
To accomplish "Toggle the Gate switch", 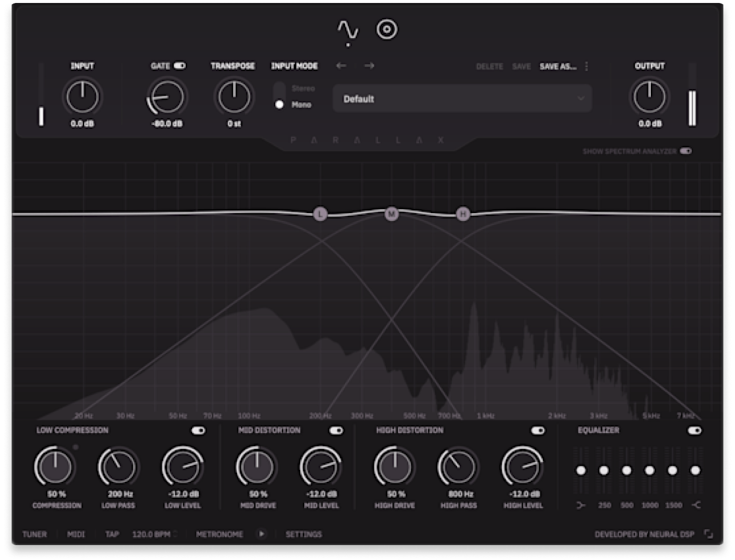I will click(x=180, y=66).
